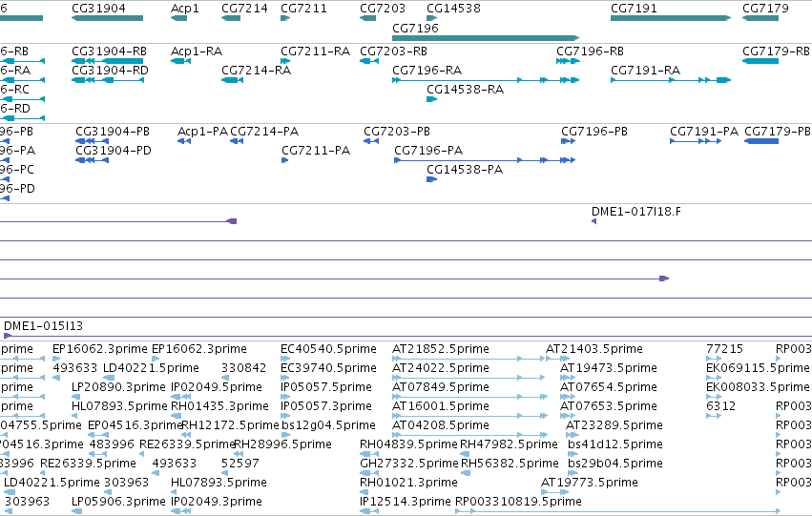
Task: Click transcript Acp1-RA
Action: click(x=197, y=52)
